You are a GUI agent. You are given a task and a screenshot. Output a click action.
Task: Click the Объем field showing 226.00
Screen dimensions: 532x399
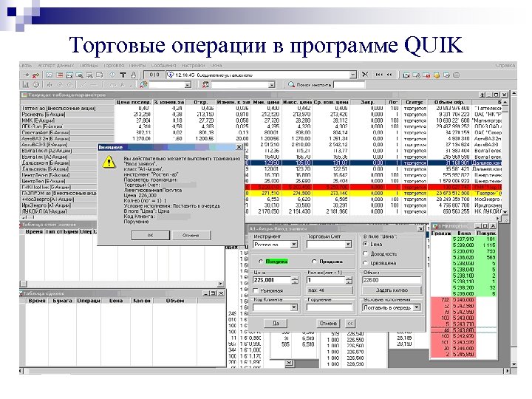(392, 280)
